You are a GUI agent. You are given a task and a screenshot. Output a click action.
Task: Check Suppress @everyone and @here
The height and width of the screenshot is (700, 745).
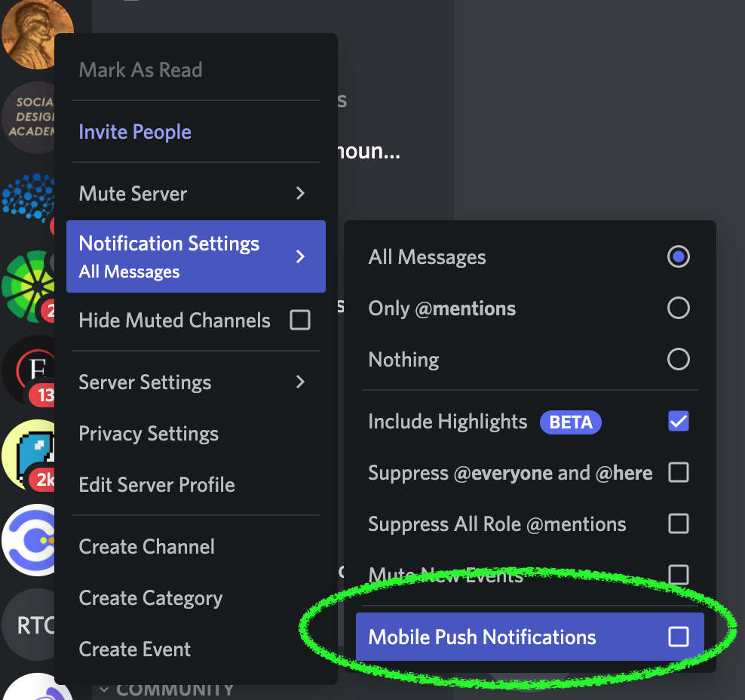point(678,473)
